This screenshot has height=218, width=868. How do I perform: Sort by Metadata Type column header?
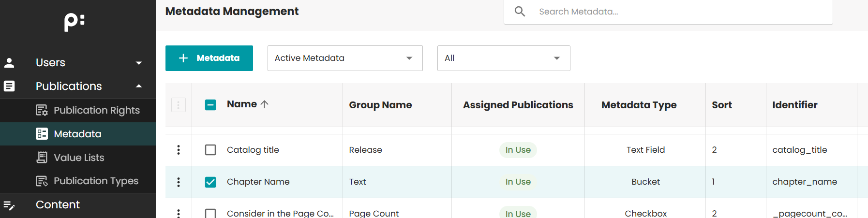(x=639, y=105)
